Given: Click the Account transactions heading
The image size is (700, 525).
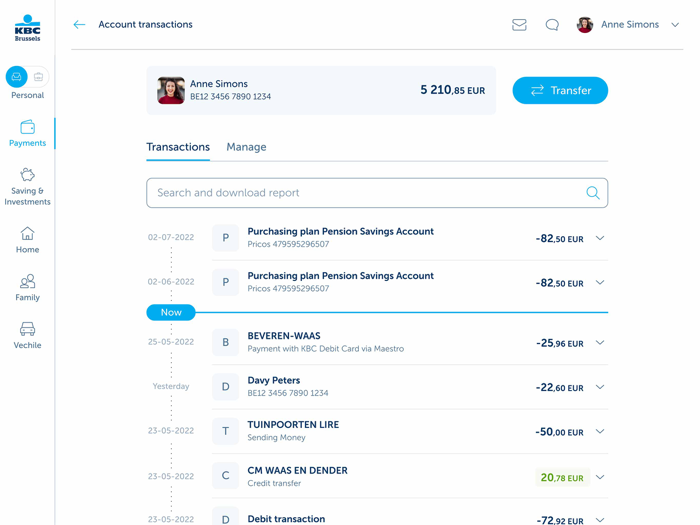Looking at the screenshot, I should [x=146, y=25].
